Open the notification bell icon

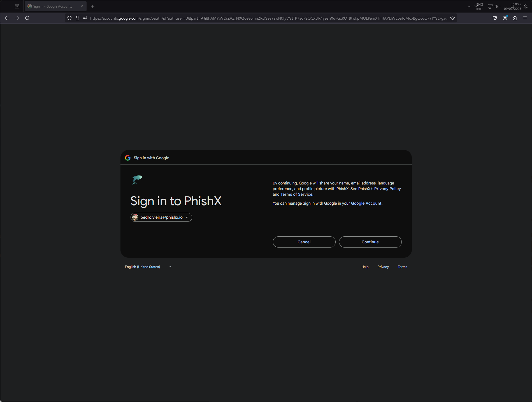pyautogui.click(x=526, y=6)
